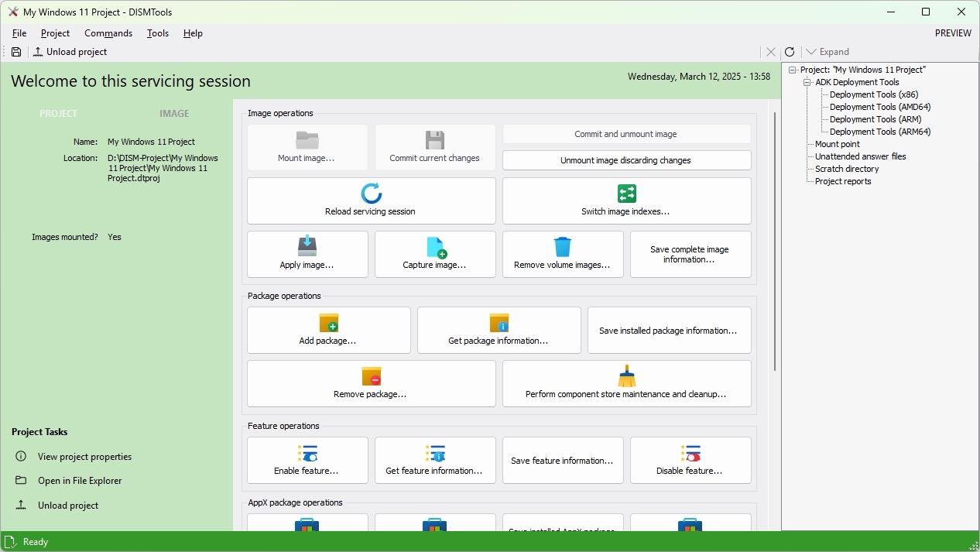This screenshot has height=552, width=980.
Task: Open the Commands menu
Action: [108, 33]
